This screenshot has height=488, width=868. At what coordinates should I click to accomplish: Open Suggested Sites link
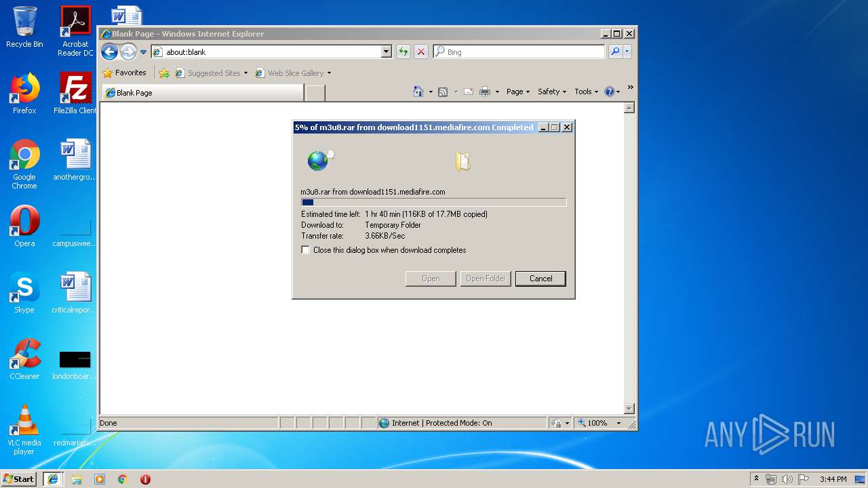coord(211,73)
